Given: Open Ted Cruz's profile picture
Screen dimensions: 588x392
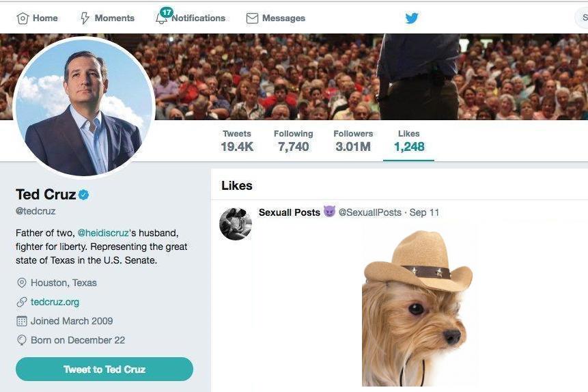Looking at the screenshot, I should pyautogui.click(x=85, y=107).
